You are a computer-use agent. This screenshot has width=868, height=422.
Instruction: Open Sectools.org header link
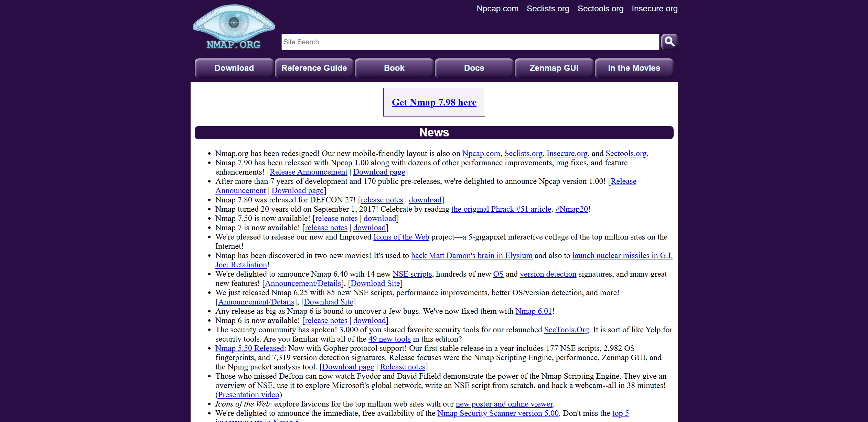pos(600,9)
